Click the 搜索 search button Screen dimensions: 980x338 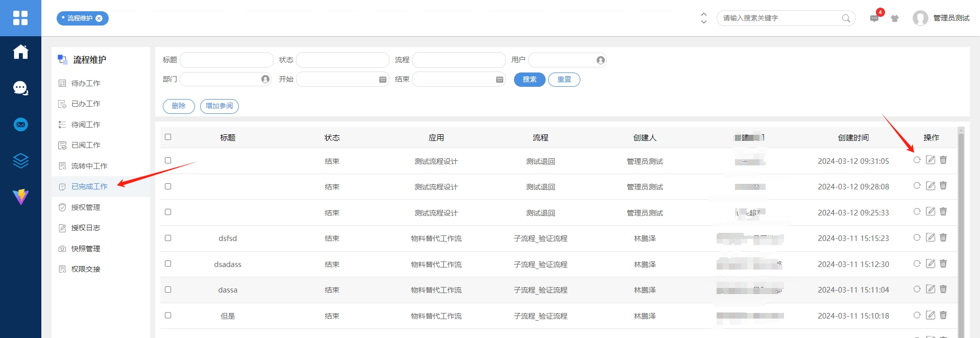click(x=529, y=80)
